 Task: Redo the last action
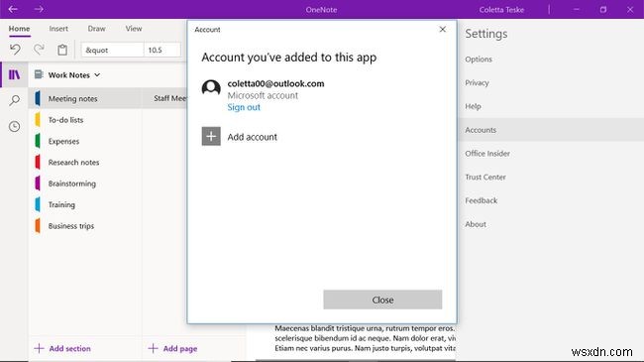point(39,50)
